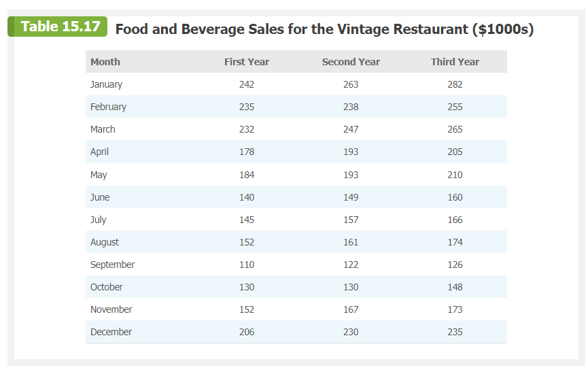Click June first year value 140
Viewport: 588px width, 374px height.
click(247, 197)
